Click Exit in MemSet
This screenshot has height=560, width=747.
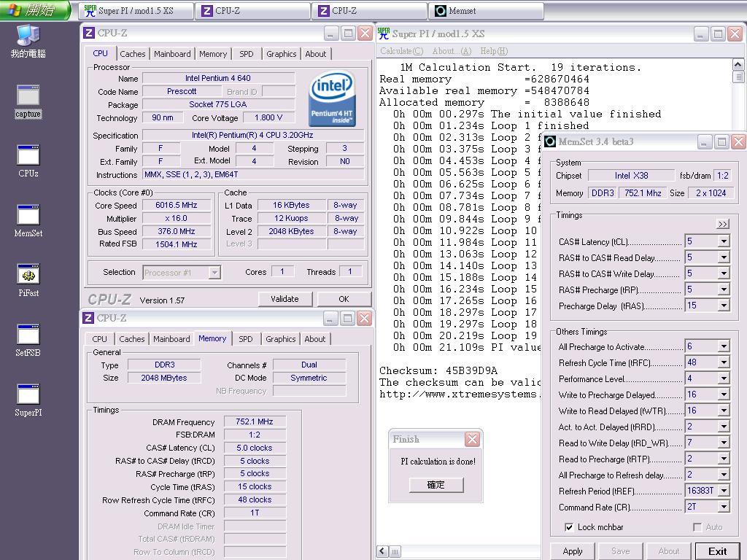coord(718,551)
